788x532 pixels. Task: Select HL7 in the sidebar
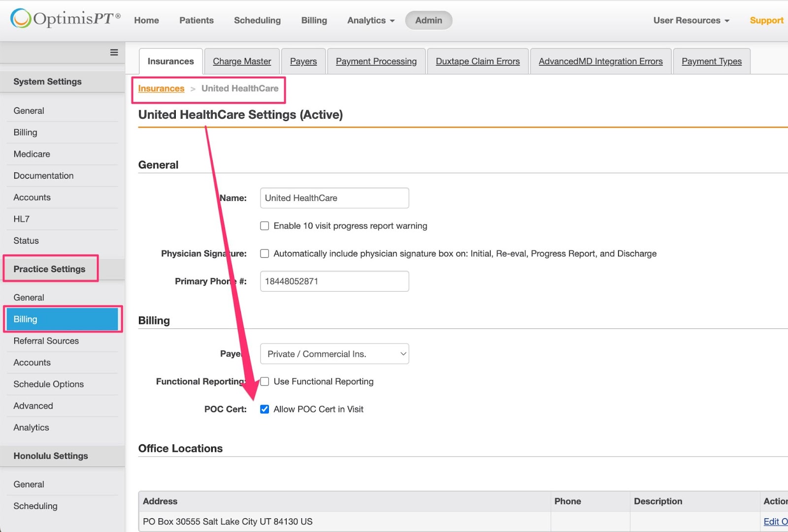point(63,219)
